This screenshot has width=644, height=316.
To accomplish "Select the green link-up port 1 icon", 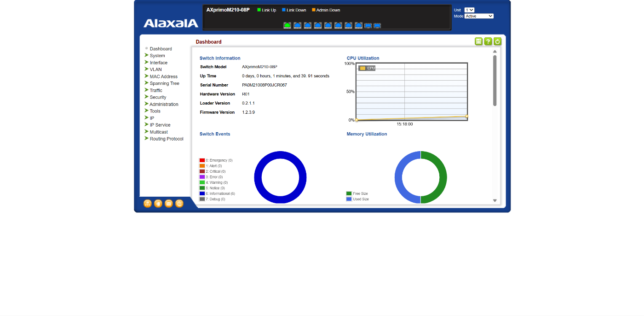I will (x=287, y=25).
